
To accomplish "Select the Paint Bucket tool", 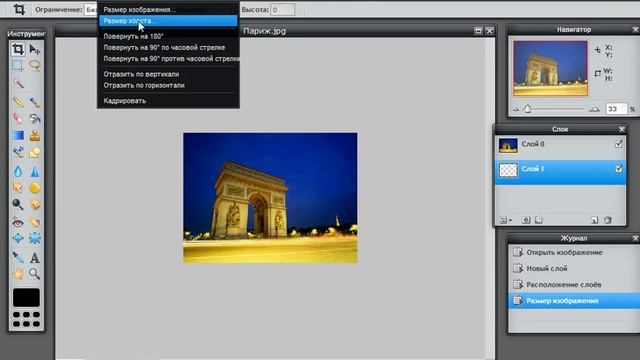I will [x=35, y=118].
